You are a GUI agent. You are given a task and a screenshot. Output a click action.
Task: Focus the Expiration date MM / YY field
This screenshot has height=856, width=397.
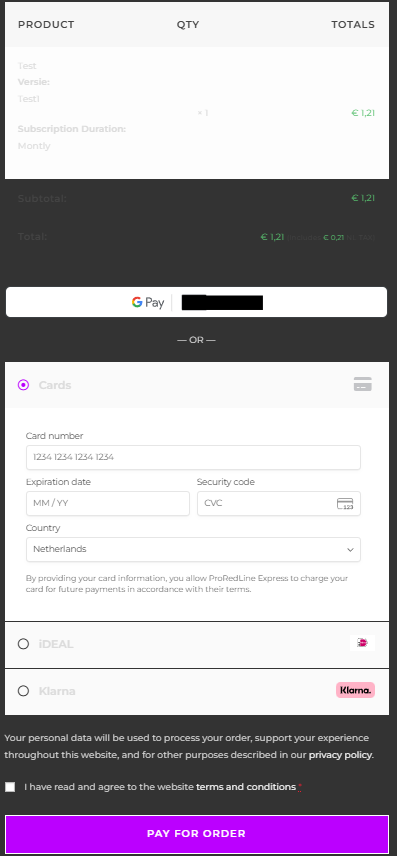tap(108, 503)
